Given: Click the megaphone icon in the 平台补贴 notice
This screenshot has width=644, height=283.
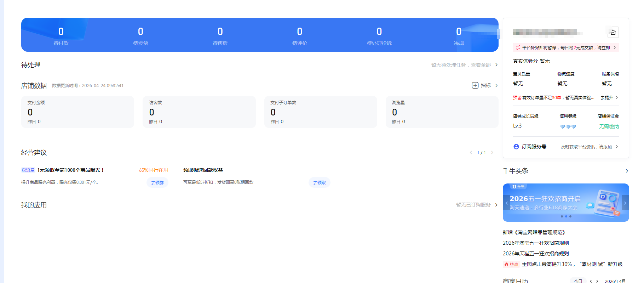Looking at the screenshot, I should tap(518, 47).
